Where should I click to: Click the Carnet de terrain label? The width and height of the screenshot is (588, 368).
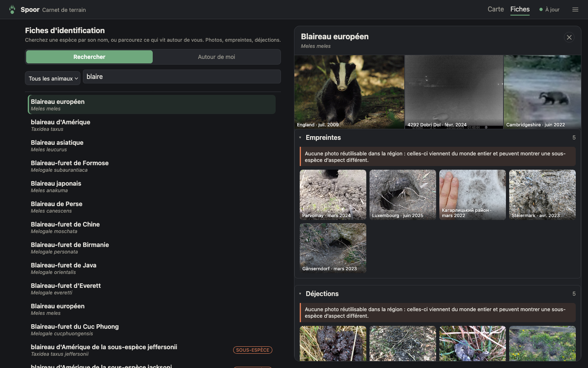(x=64, y=10)
